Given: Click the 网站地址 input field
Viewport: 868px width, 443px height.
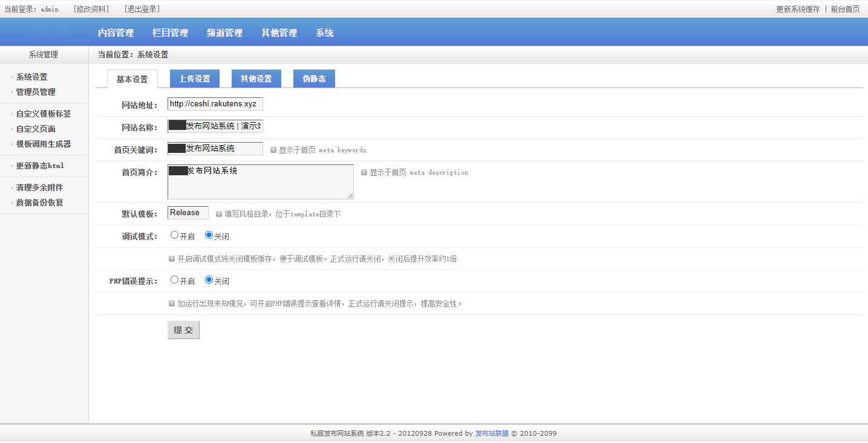Looking at the screenshot, I should [x=215, y=104].
